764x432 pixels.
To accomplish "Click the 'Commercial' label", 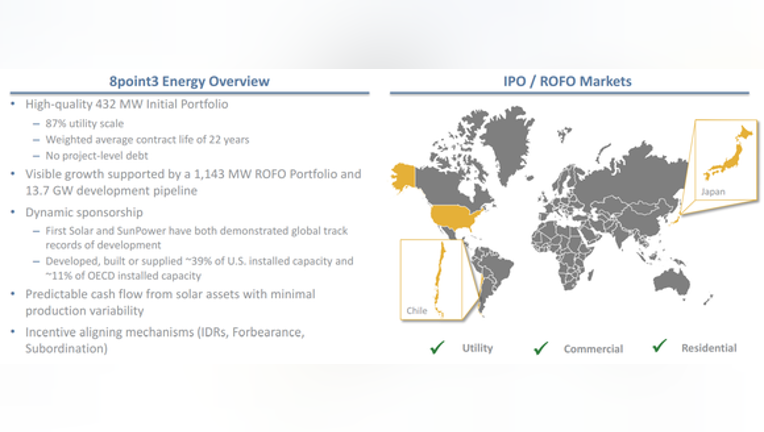I will [x=593, y=349].
